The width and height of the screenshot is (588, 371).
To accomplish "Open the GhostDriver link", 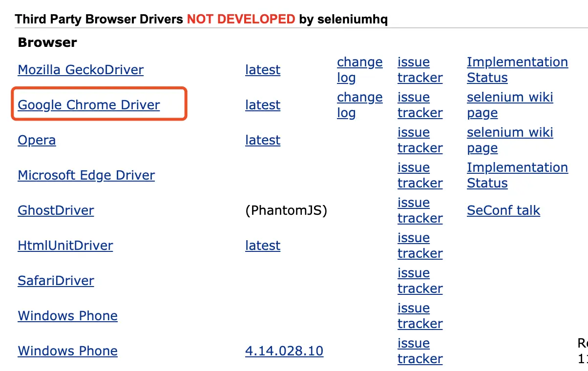I will [x=56, y=210].
